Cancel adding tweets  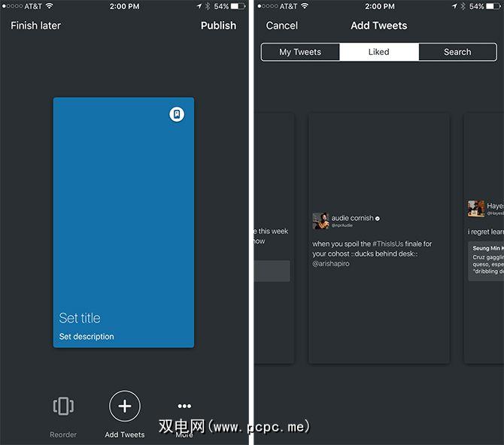coord(282,26)
